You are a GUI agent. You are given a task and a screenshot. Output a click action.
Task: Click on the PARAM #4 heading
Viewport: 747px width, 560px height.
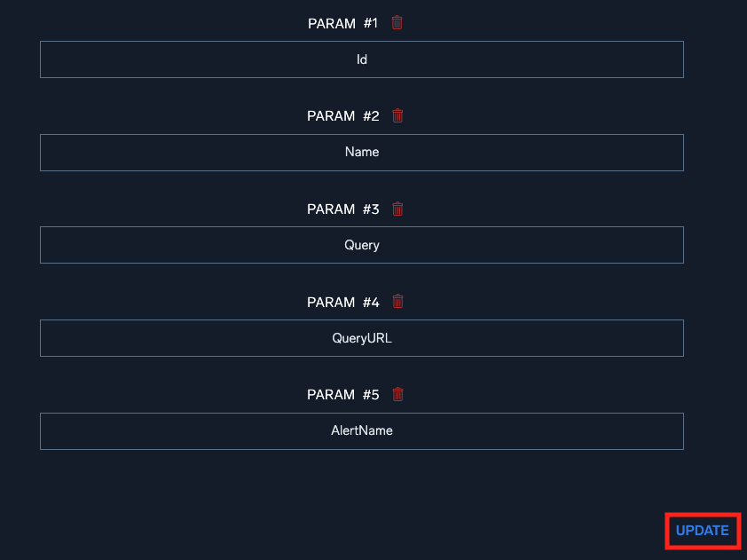(x=342, y=302)
